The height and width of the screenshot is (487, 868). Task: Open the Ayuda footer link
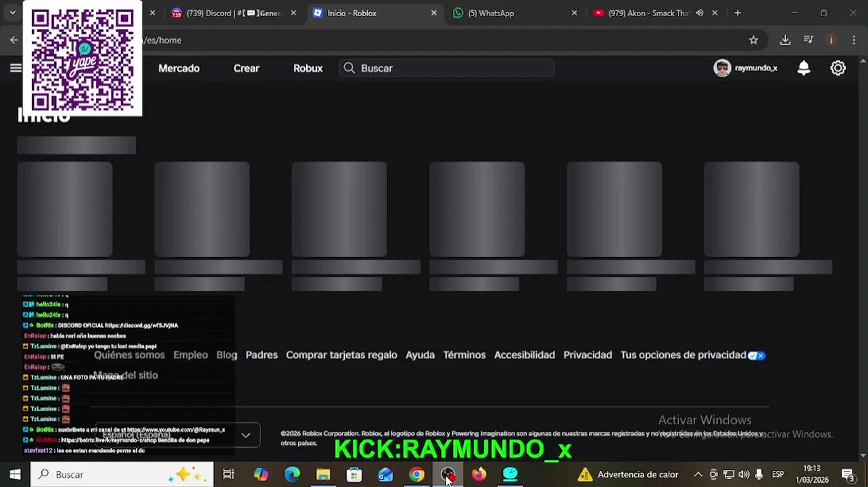(x=420, y=354)
